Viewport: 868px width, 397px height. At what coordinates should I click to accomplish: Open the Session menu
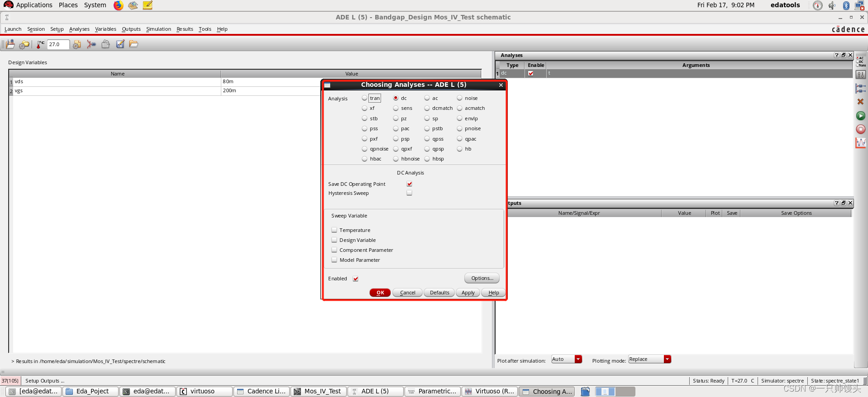36,29
